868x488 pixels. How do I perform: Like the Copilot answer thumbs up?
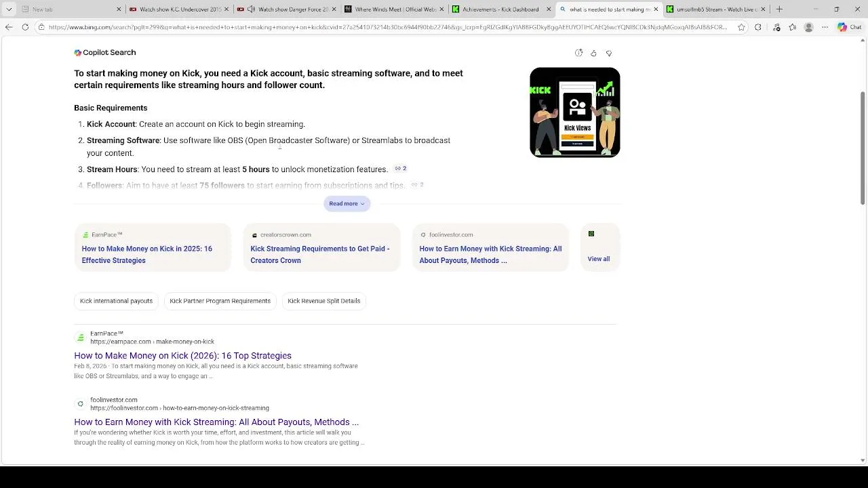click(x=593, y=53)
